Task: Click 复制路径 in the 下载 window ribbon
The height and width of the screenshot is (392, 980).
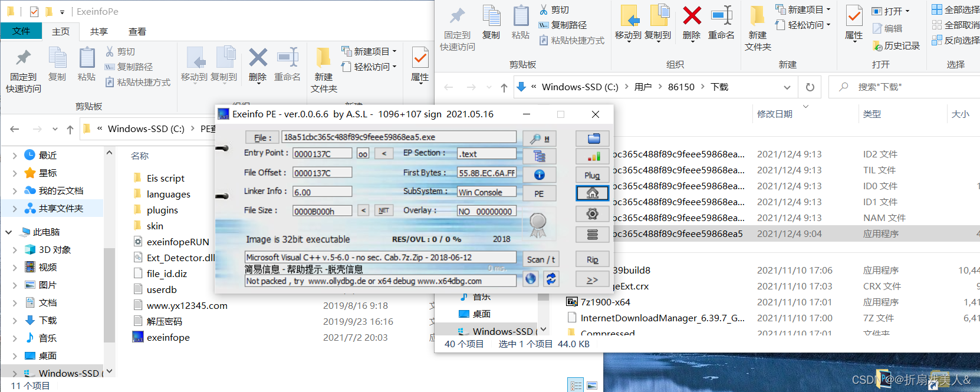Action: [x=563, y=25]
